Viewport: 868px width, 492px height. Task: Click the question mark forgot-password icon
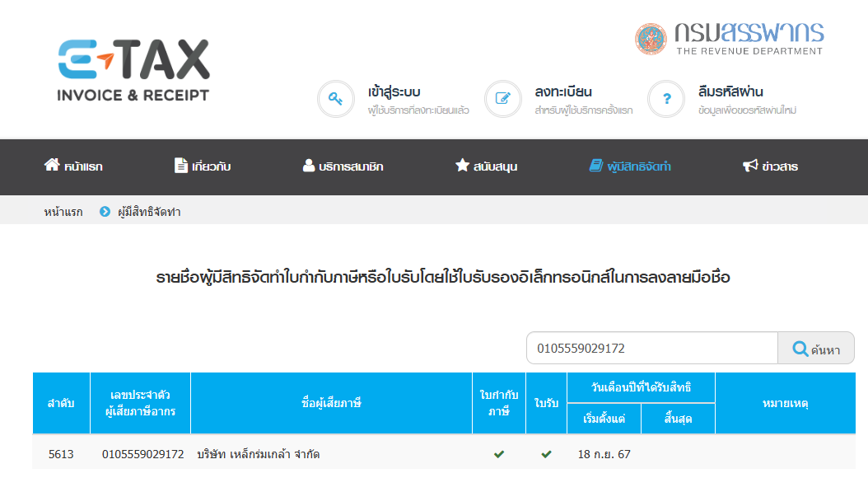tap(666, 99)
